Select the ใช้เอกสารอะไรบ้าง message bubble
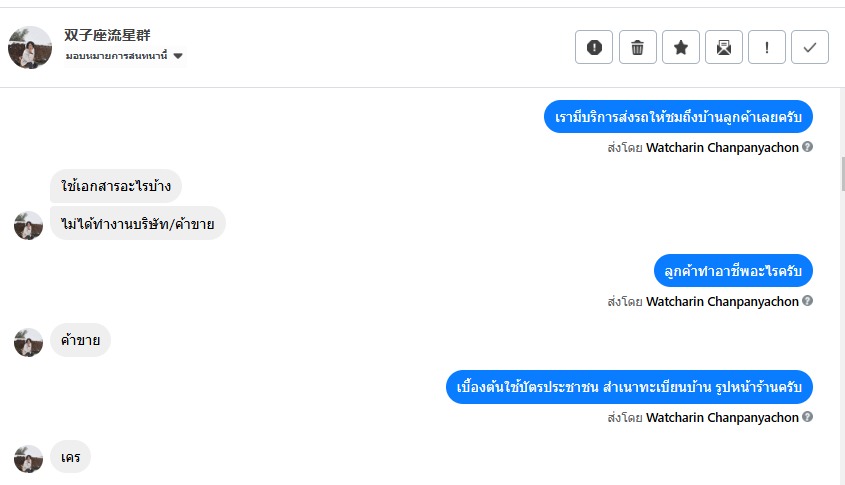Image resolution: width=845 pixels, height=485 pixels. (x=116, y=185)
